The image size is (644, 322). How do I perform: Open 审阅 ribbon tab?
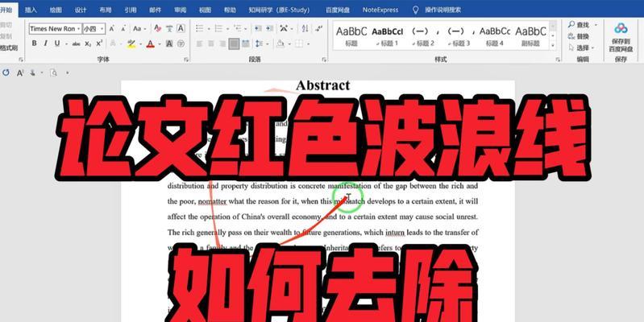point(180,10)
